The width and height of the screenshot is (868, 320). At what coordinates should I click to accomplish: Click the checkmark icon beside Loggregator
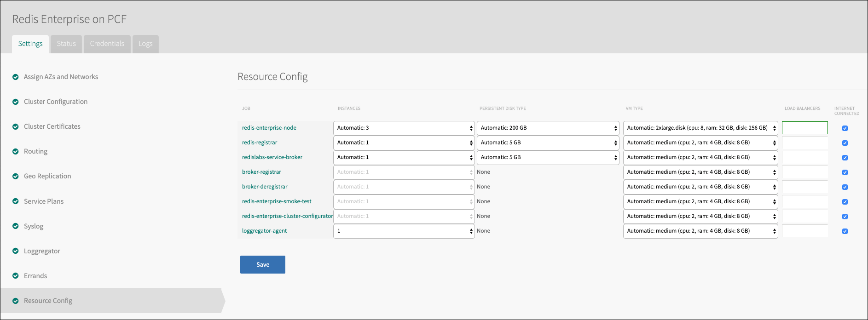[x=16, y=251]
